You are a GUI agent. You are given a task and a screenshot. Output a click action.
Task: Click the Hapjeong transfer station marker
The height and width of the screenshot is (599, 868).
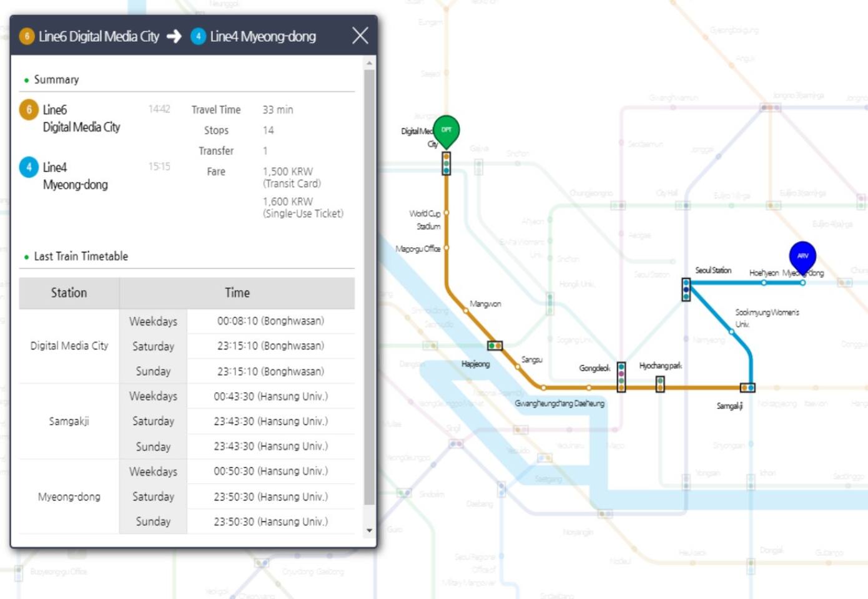[x=495, y=346]
